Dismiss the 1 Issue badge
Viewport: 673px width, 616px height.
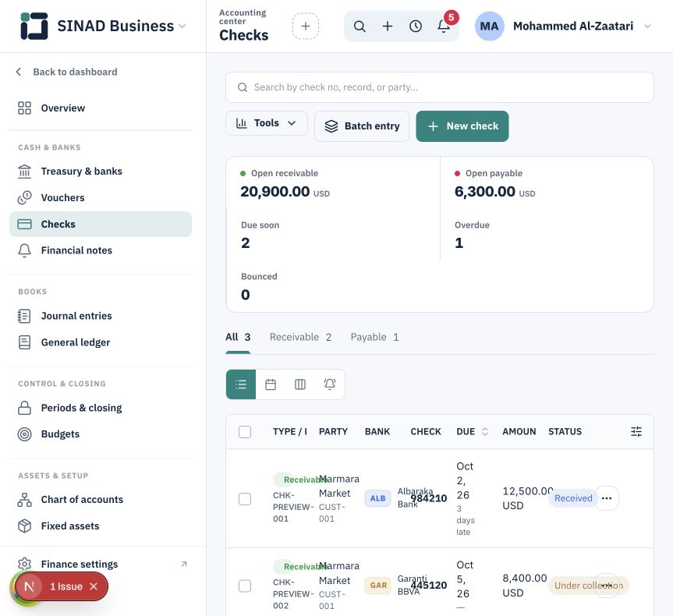click(x=94, y=586)
